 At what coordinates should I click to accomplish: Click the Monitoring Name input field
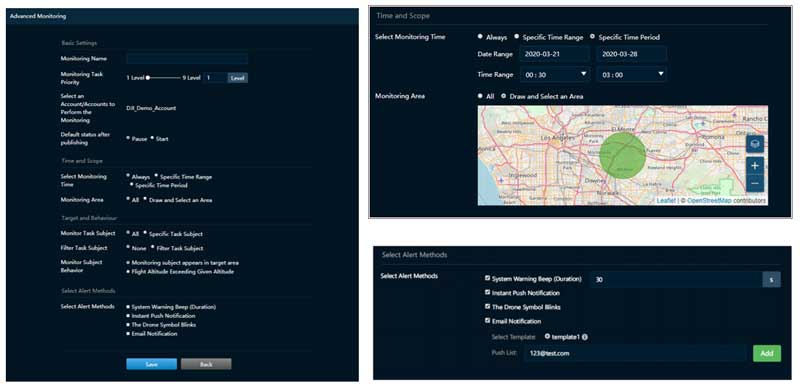tap(187, 59)
